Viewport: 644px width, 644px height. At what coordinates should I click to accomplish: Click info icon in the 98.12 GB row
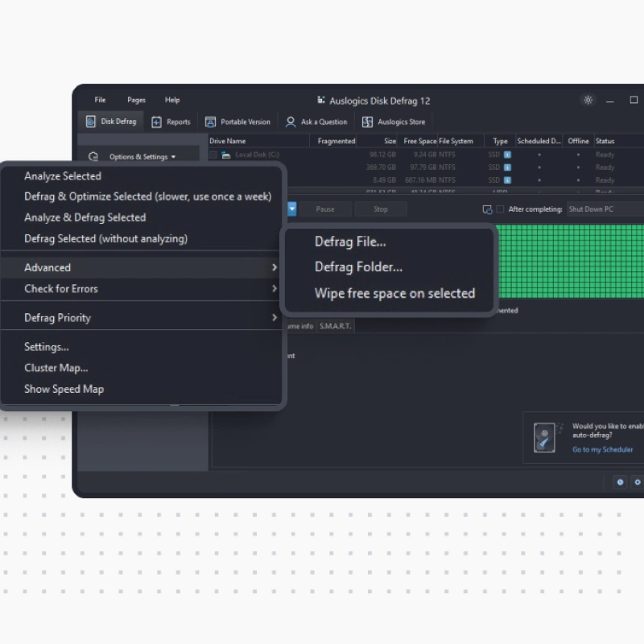[508, 155]
